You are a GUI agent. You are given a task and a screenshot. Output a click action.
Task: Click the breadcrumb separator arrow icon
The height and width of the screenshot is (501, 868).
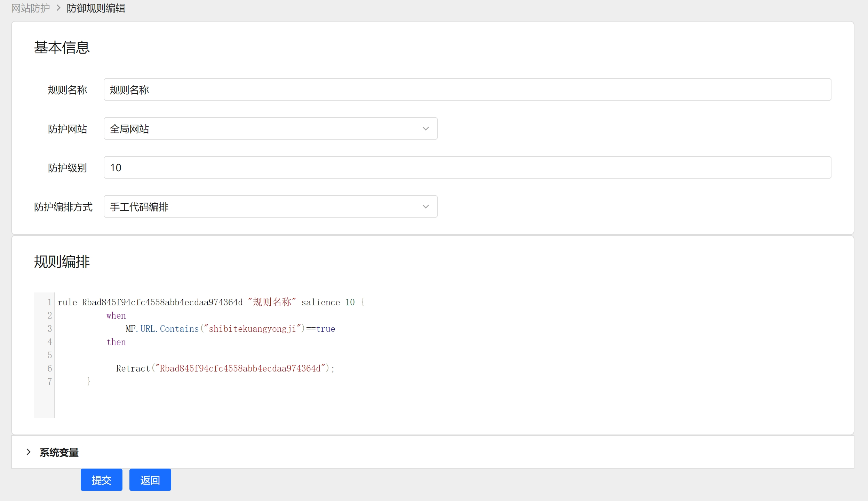(x=58, y=8)
